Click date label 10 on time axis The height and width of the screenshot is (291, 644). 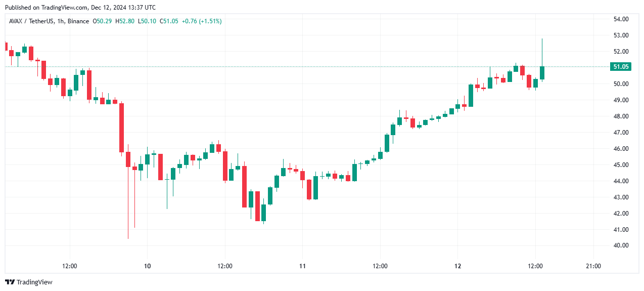[x=147, y=266]
